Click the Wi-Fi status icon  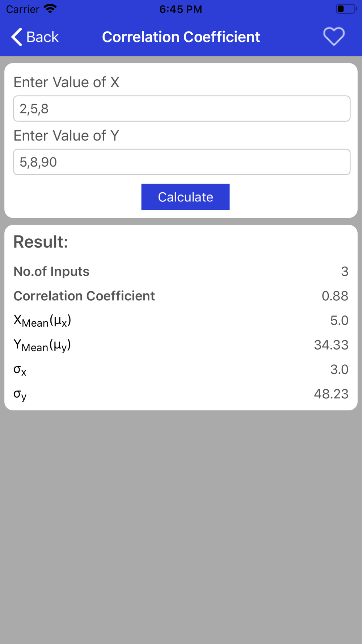[50, 9]
